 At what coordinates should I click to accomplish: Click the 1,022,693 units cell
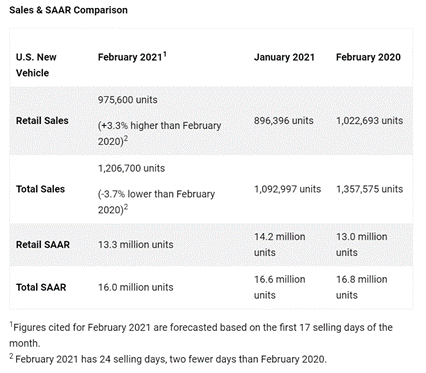click(x=370, y=121)
